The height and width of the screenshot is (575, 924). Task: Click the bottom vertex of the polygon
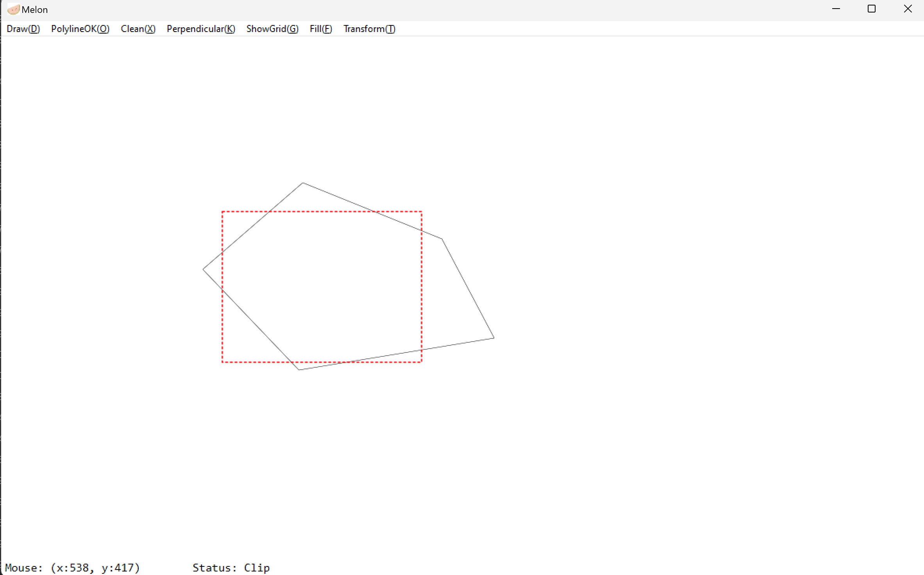tap(299, 370)
